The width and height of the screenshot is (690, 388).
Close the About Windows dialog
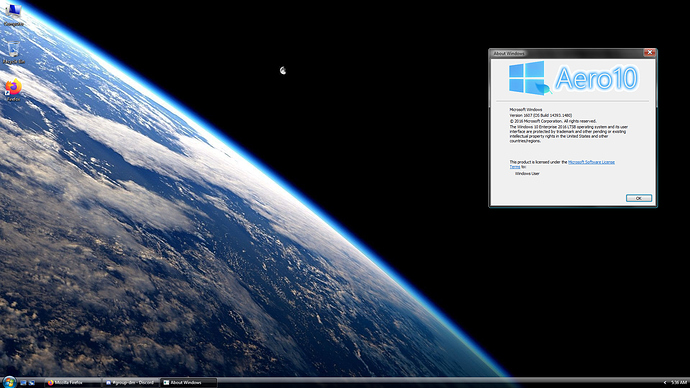(x=650, y=52)
